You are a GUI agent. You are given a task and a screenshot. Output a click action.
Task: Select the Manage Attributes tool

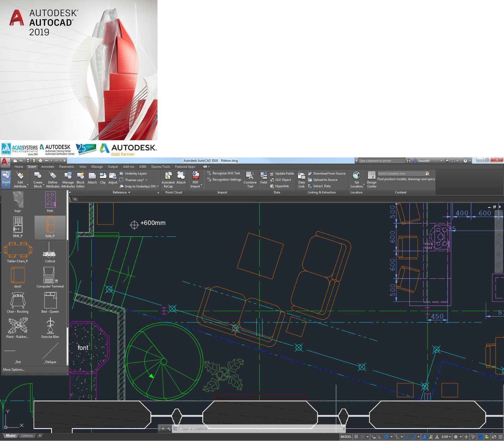(x=68, y=179)
